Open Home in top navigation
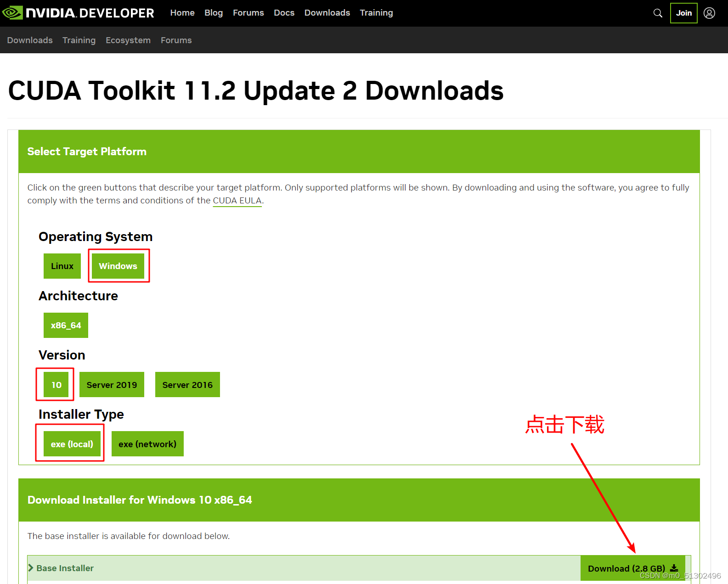The height and width of the screenshot is (584, 728). [x=182, y=13]
